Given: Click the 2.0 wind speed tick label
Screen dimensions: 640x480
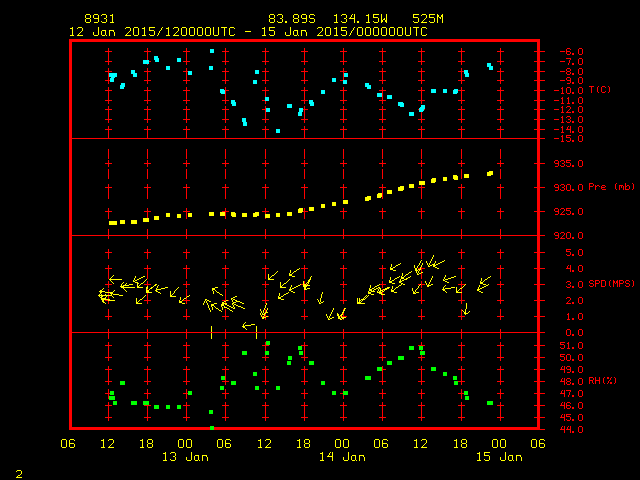Looking at the screenshot, I should point(574,301).
